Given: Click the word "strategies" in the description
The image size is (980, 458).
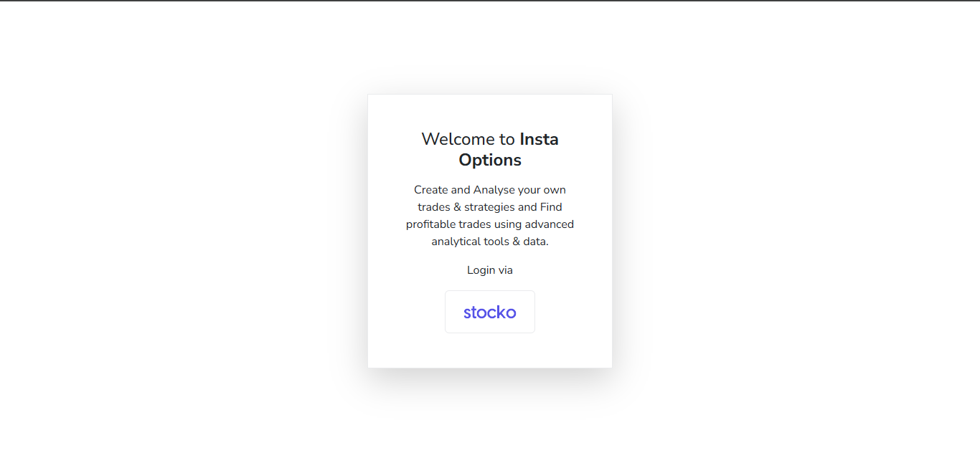Looking at the screenshot, I should pyautogui.click(x=489, y=207).
